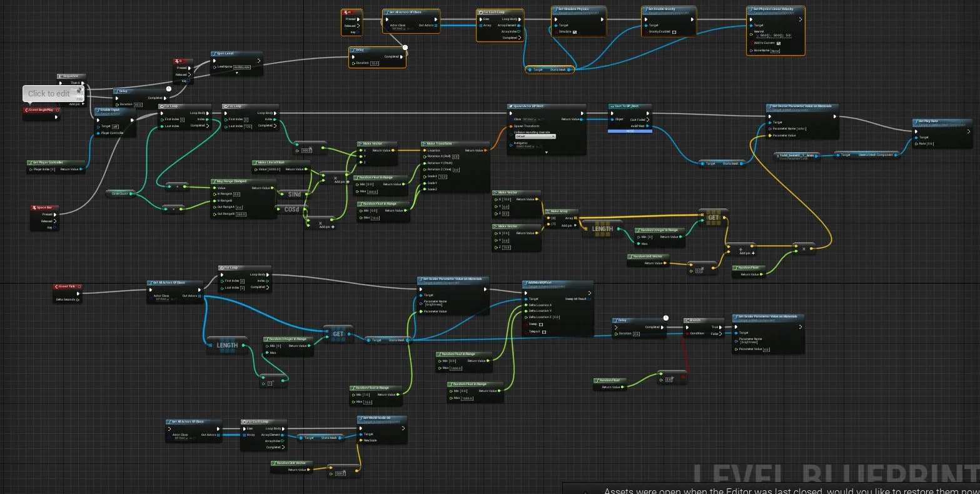This screenshot has width=980, height=494.
Task: Click the Event Tick node icon
Action: 57,286
